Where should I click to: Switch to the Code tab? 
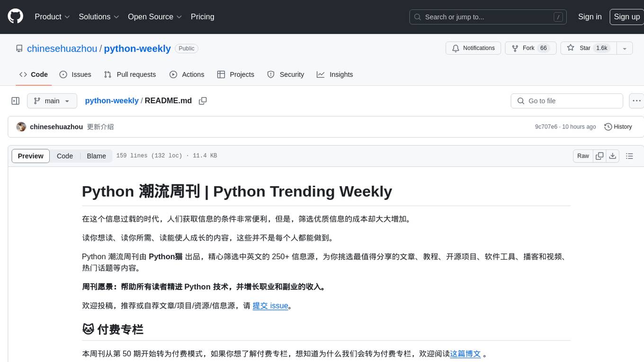pos(34,74)
